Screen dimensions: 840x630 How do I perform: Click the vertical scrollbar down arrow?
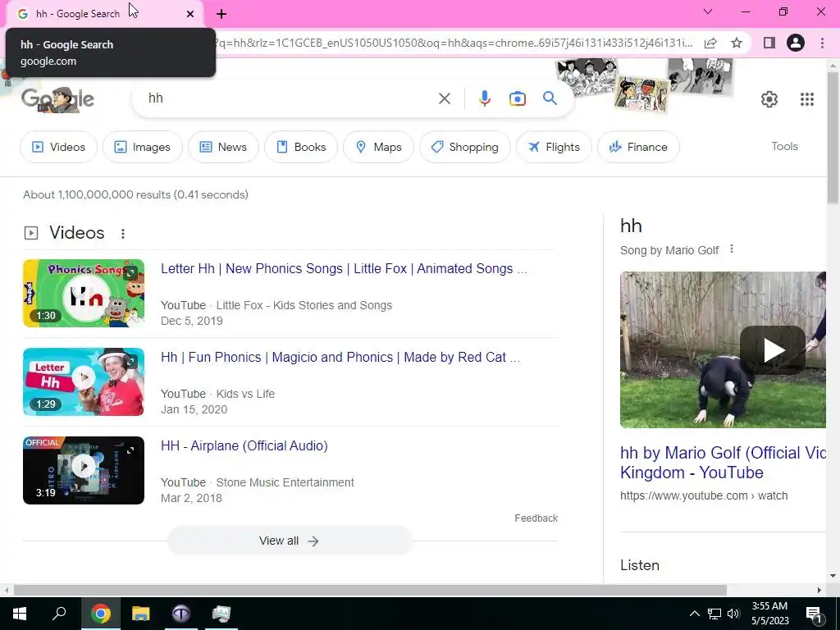point(833,577)
